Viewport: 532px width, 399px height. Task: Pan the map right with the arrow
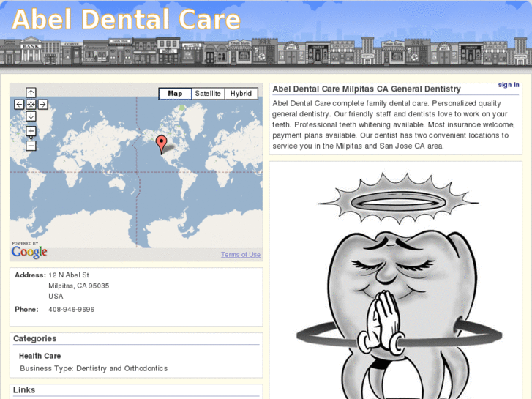coord(42,104)
